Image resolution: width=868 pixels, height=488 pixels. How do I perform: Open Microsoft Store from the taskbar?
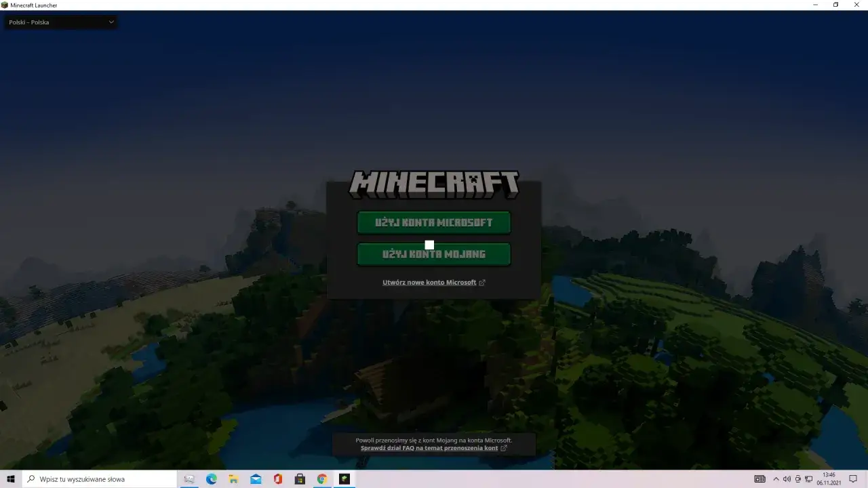click(300, 479)
